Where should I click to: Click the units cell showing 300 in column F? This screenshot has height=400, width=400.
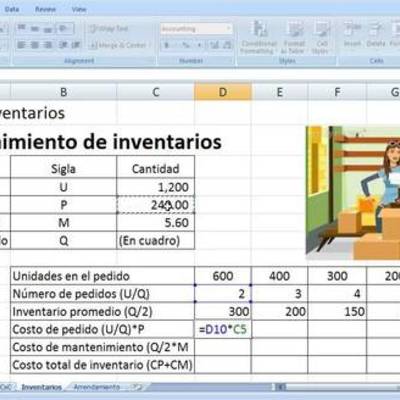(x=337, y=276)
